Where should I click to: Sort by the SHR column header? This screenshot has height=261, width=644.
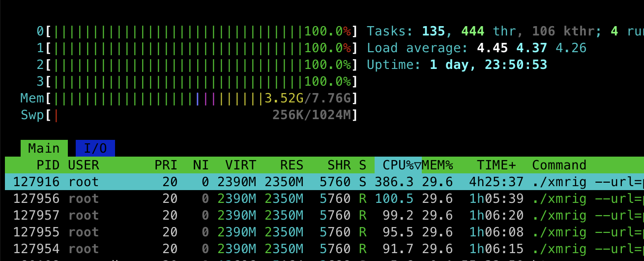(339, 165)
